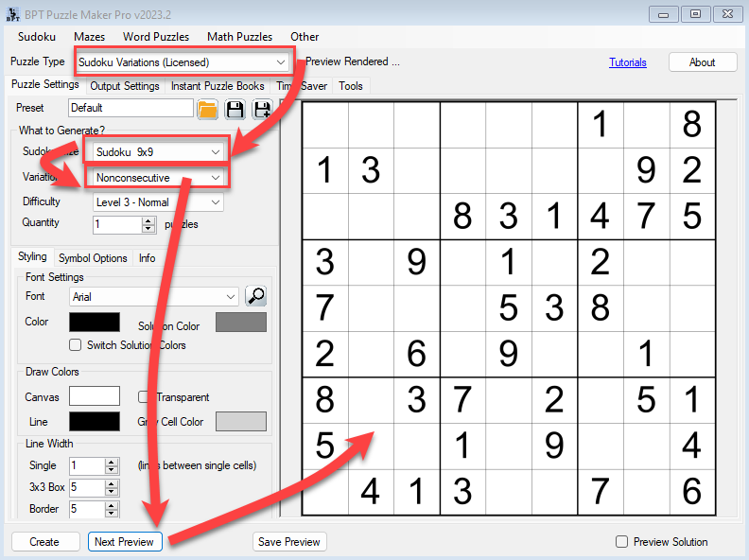Click the Preset name input field
The width and height of the screenshot is (749, 560).
point(130,109)
